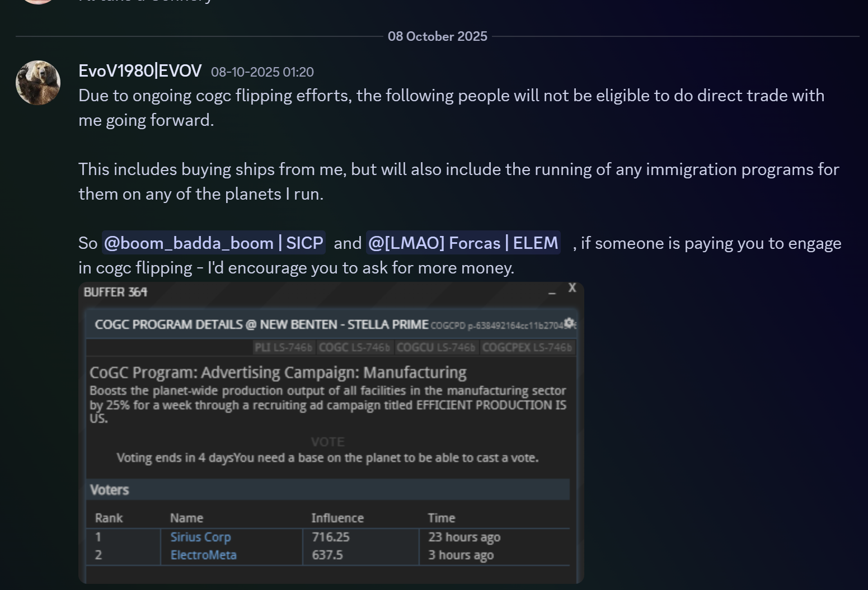Select the COGC LS-746b tab
868x590 pixels.
[x=354, y=348]
